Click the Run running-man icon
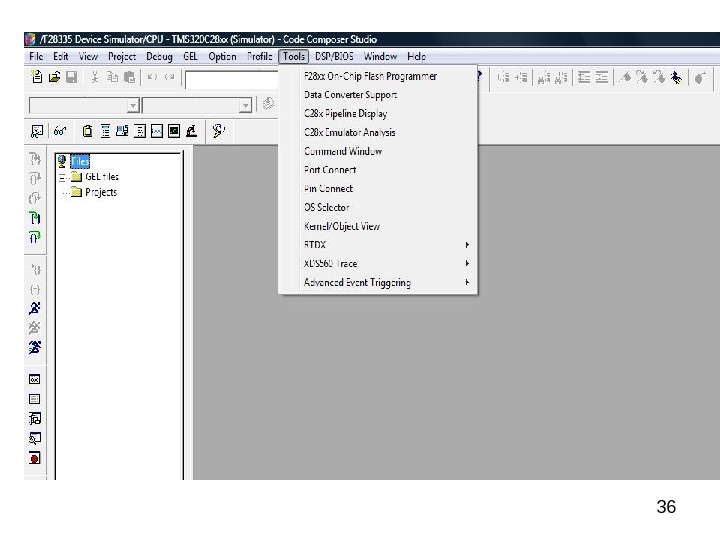The width and height of the screenshot is (720, 540). 35,308
